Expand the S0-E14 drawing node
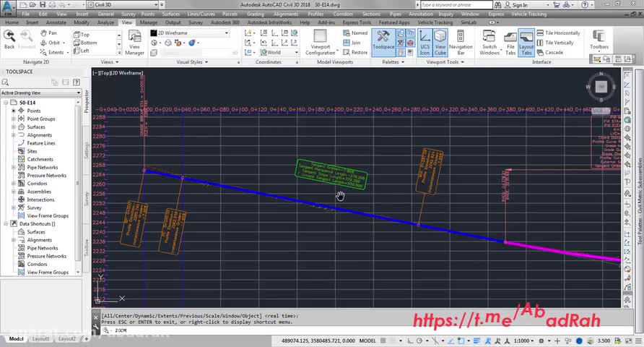 click(x=6, y=103)
